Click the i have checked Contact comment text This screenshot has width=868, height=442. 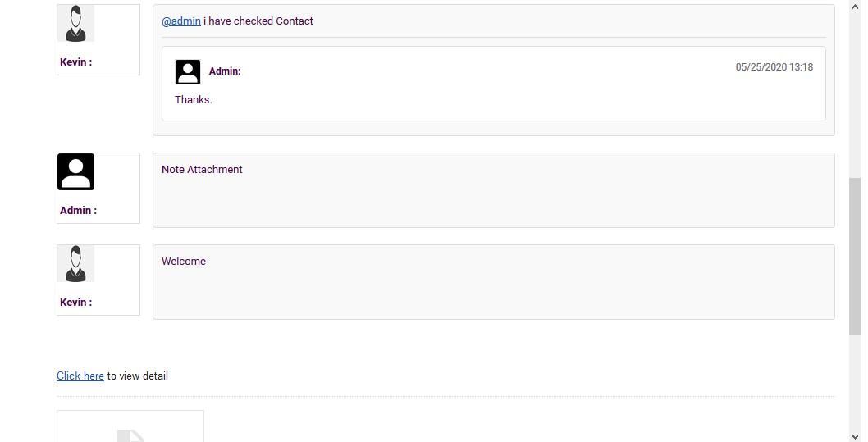(258, 21)
